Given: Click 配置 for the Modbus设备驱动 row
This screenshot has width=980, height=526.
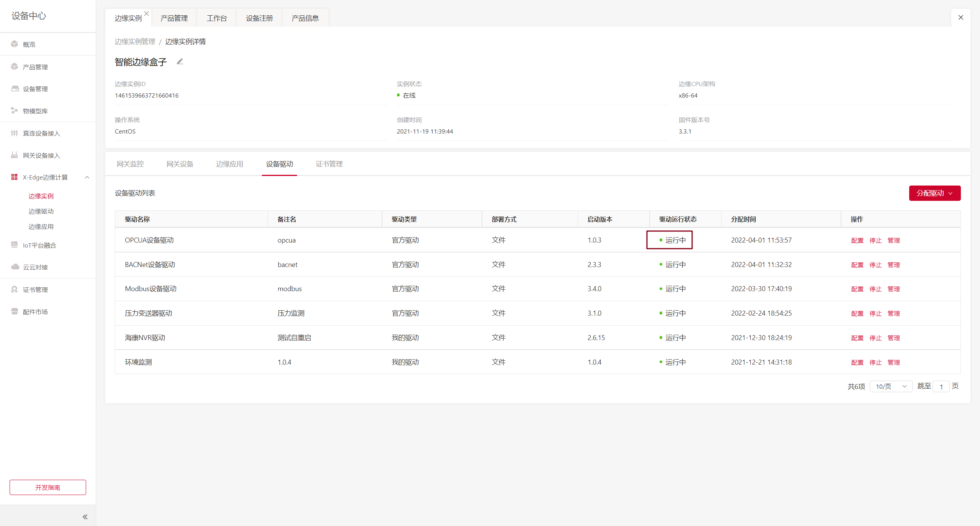Looking at the screenshot, I should tap(857, 289).
